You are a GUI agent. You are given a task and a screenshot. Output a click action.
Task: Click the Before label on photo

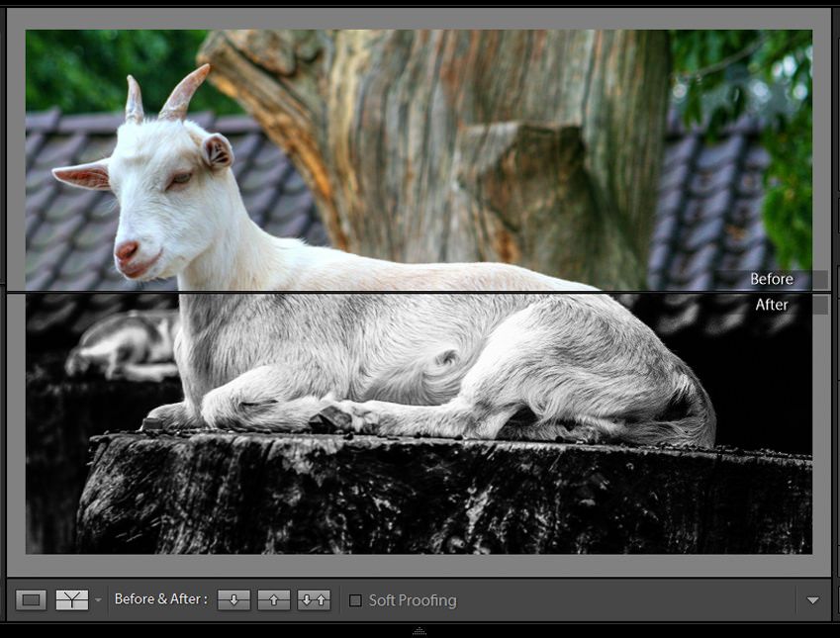pyautogui.click(x=772, y=279)
